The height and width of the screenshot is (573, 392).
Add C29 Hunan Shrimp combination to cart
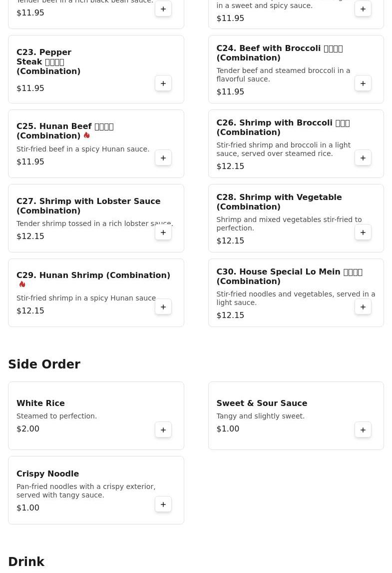point(163,307)
